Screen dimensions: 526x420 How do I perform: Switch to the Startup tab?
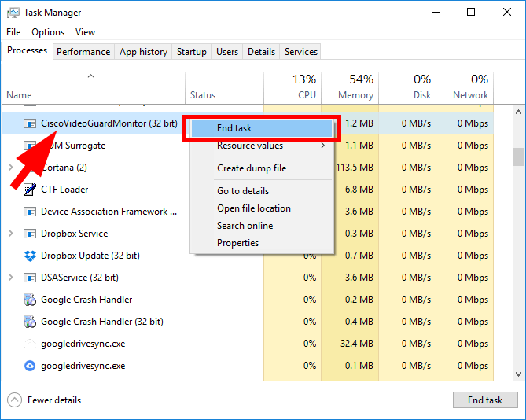(x=192, y=52)
